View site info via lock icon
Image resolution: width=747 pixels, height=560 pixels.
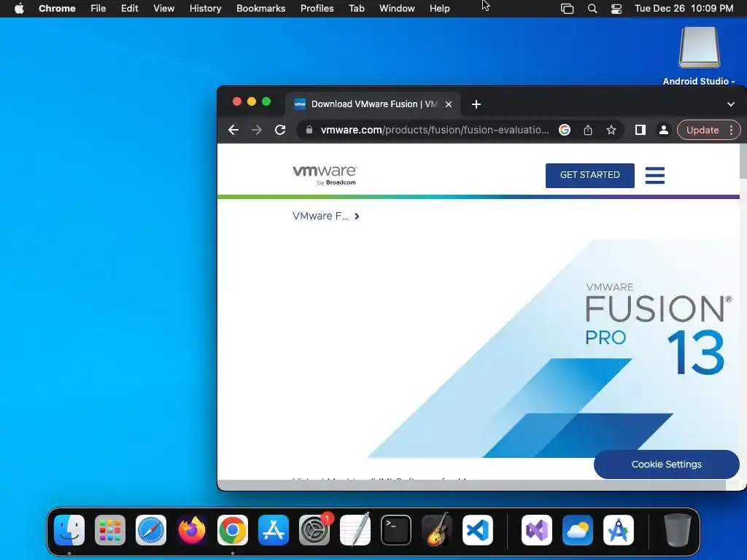[x=309, y=130]
